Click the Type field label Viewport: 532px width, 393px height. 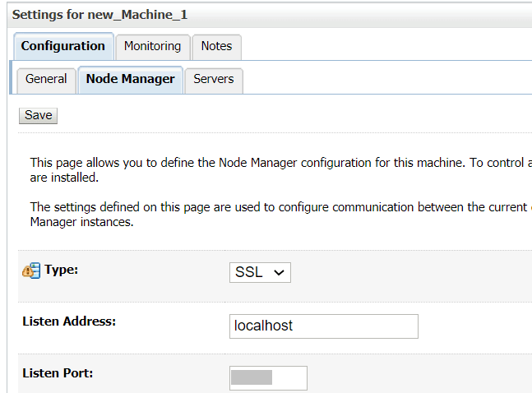61,269
